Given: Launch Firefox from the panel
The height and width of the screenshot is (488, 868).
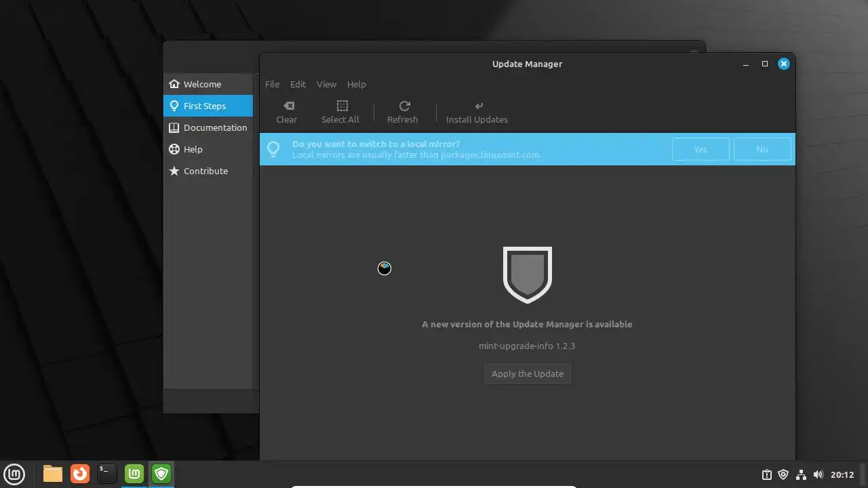Looking at the screenshot, I should pos(80,474).
